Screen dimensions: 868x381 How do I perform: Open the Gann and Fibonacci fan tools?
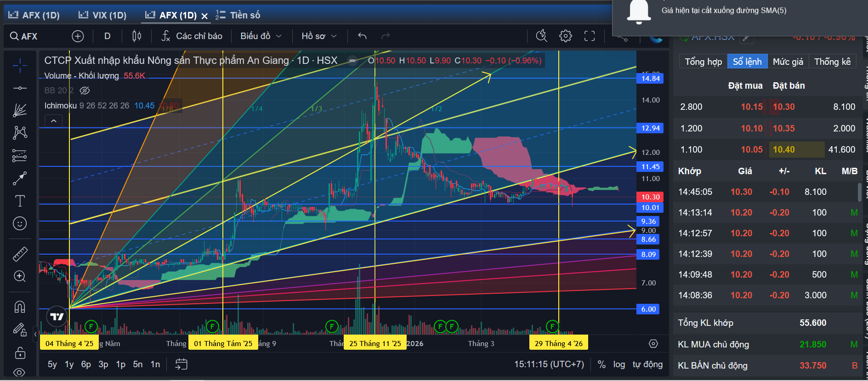[x=20, y=110]
